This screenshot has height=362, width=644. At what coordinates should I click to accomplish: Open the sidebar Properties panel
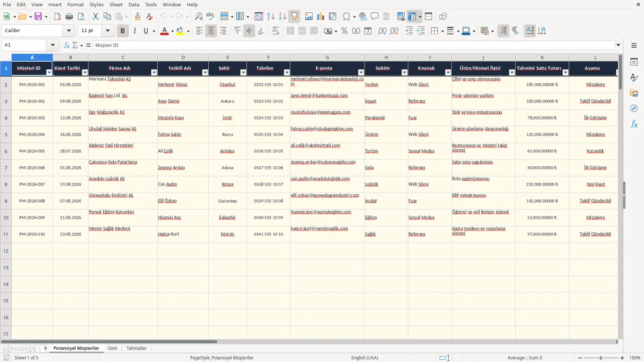[634, 62]
